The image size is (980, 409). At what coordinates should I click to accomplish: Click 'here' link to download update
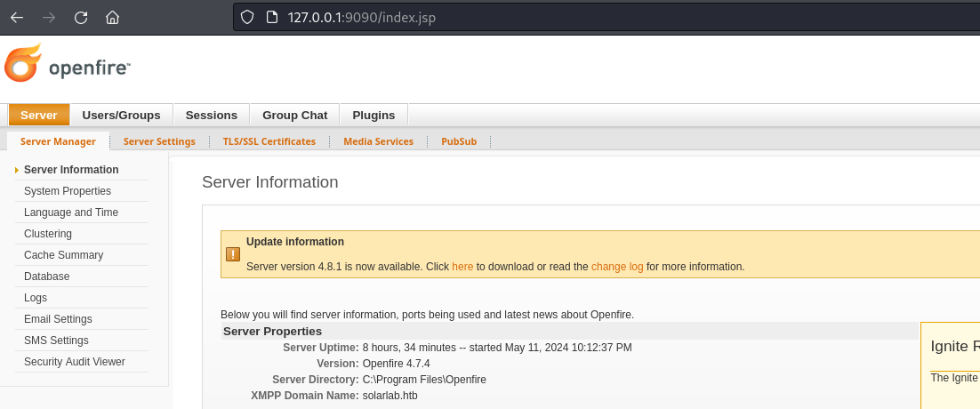tap(462, 267)
